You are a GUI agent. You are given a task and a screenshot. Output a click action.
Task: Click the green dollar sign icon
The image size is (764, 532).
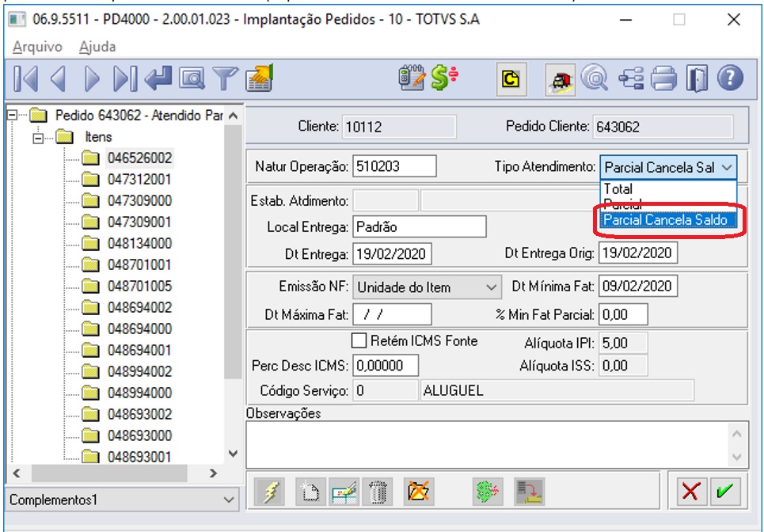click(444, 78)
